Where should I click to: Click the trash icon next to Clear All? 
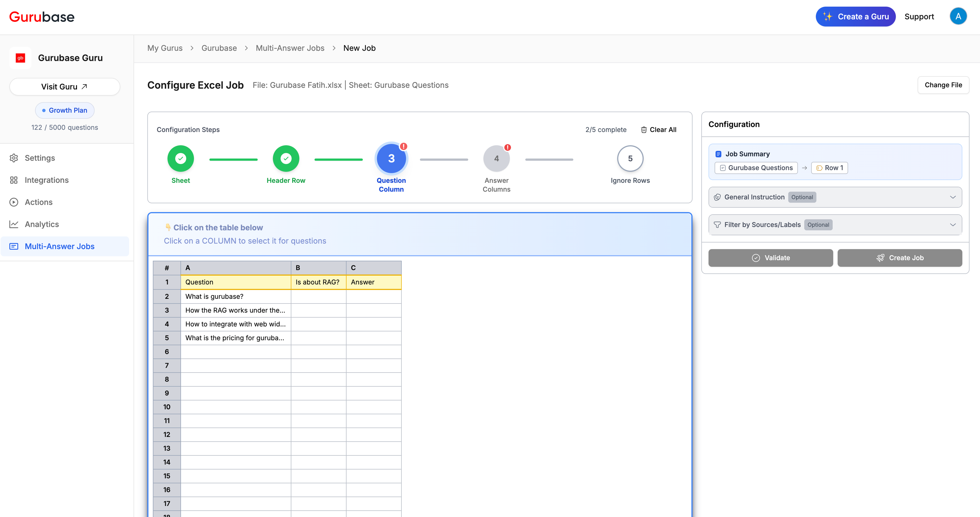[643, 130]
